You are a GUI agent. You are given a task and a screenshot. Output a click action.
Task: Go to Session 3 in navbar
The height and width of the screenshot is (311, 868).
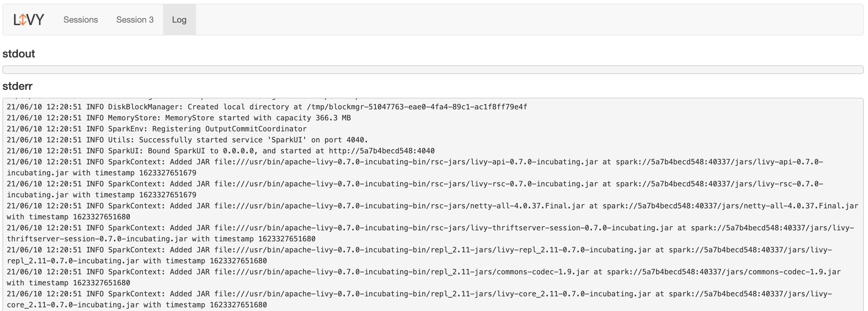tap(135, 20)
